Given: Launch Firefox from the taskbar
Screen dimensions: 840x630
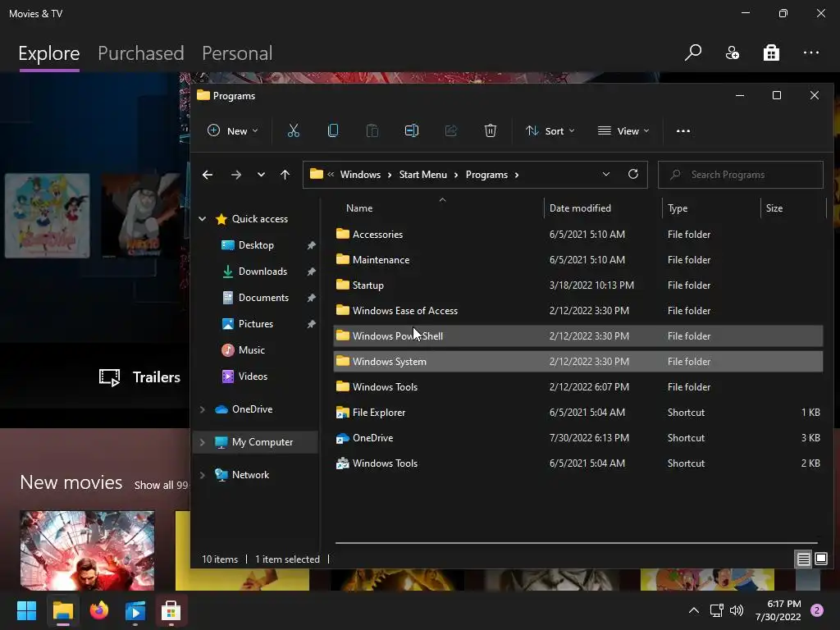Looking at the screenshot, I should pyautogui.click(x=98, y=610).
